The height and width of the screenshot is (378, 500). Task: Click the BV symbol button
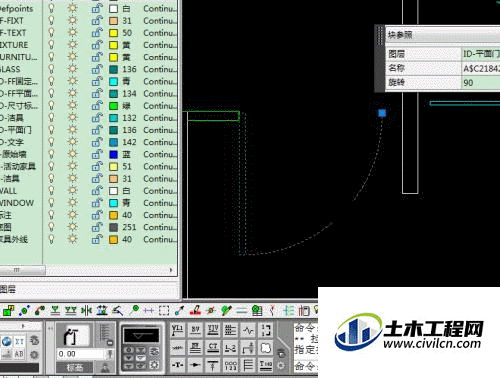(195, 330)
